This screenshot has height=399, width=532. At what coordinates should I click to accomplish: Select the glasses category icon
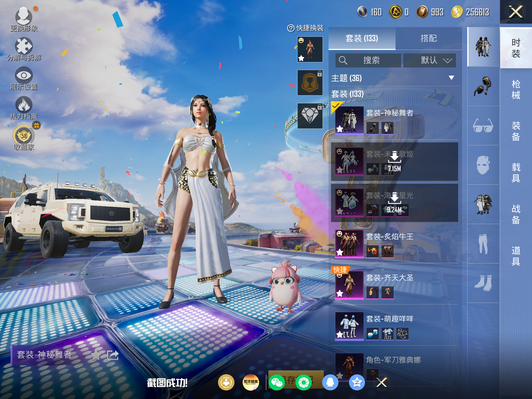point(483,126)
